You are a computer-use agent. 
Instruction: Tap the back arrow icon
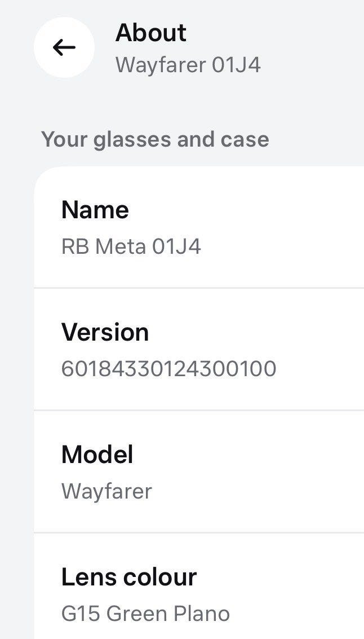(64, 47)
